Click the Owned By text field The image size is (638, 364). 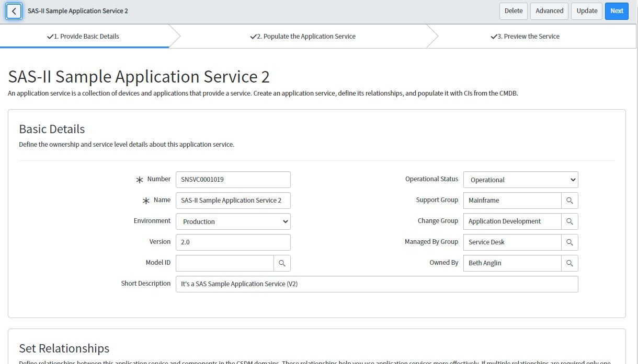(x=511, y=263)
